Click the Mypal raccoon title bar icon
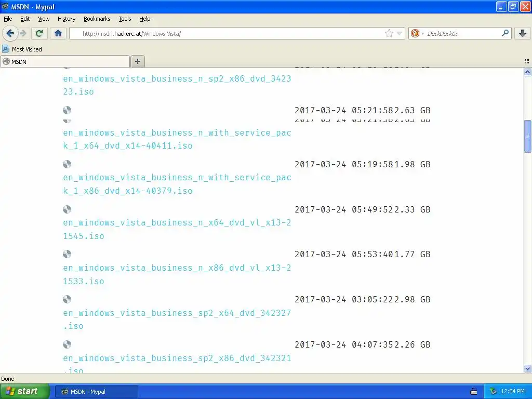Image resolution: width=532 pixels, height=399 pixels. coord(5,6)
